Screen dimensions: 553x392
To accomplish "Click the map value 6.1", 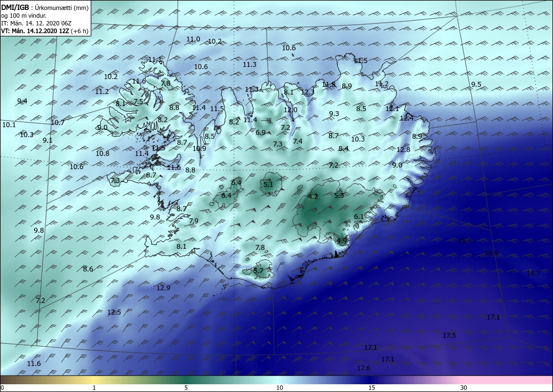I will pyautogui.click(x=359, y=216).
